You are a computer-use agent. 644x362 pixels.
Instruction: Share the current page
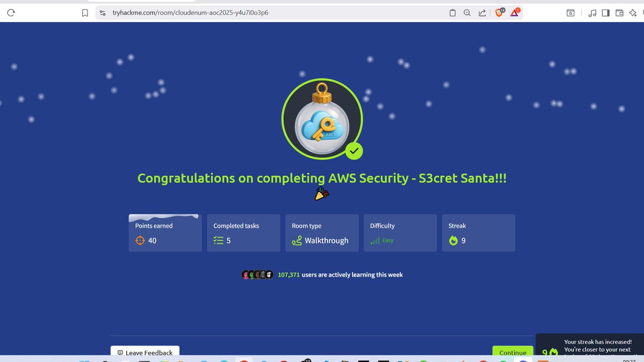482,12
